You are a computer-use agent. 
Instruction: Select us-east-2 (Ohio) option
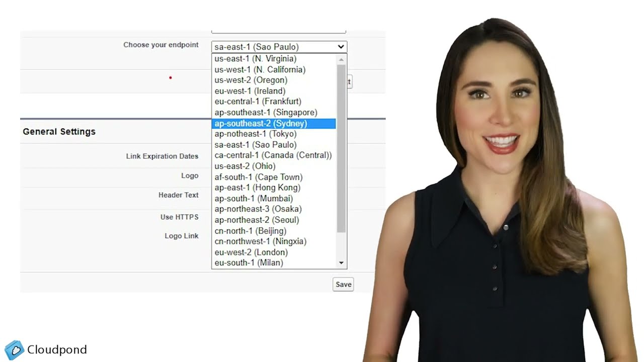coord(274,166)
